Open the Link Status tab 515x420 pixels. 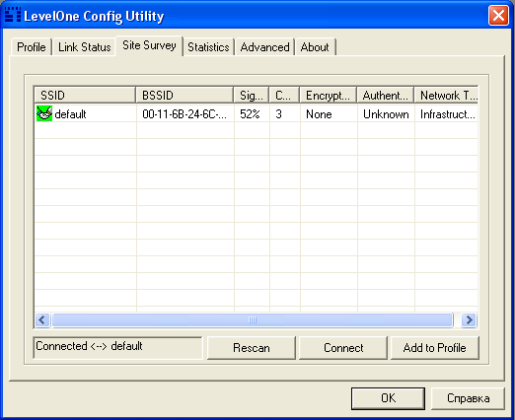[x=85, y=47]
